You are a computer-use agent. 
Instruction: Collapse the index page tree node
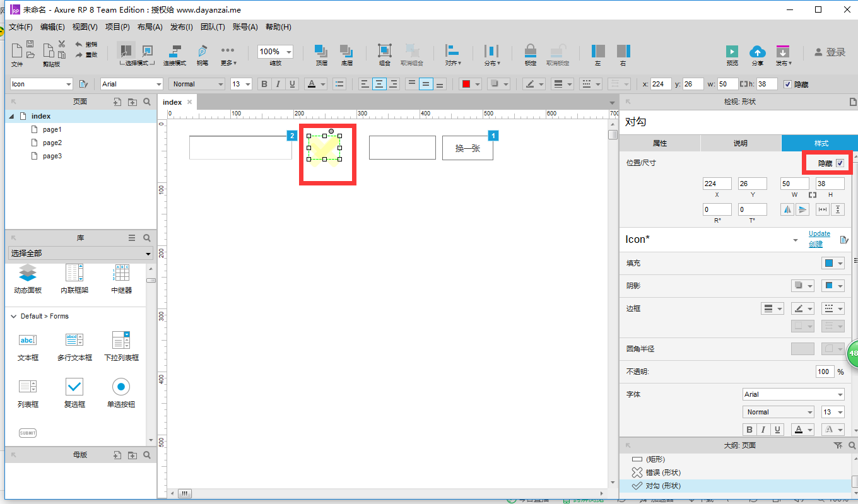point(11,116)
